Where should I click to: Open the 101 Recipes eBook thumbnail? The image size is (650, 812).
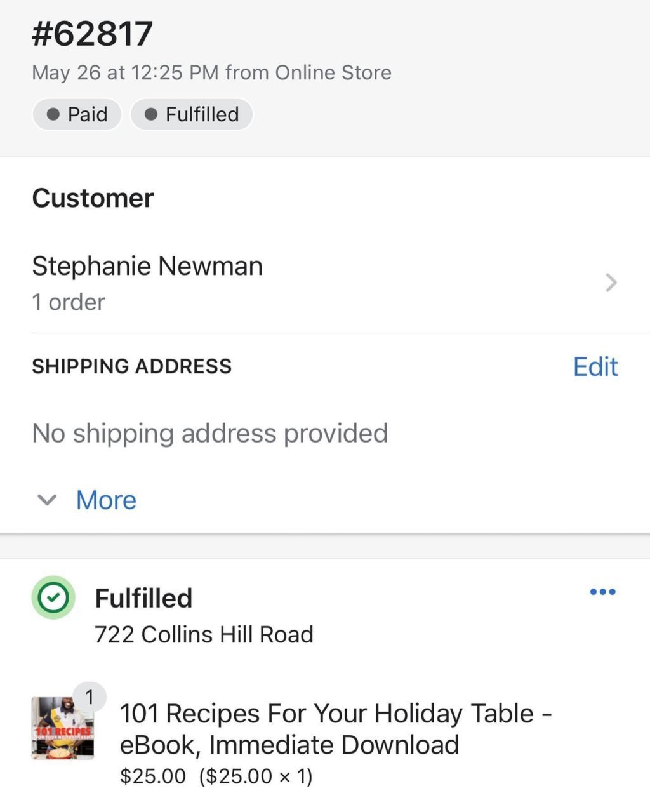63,728
